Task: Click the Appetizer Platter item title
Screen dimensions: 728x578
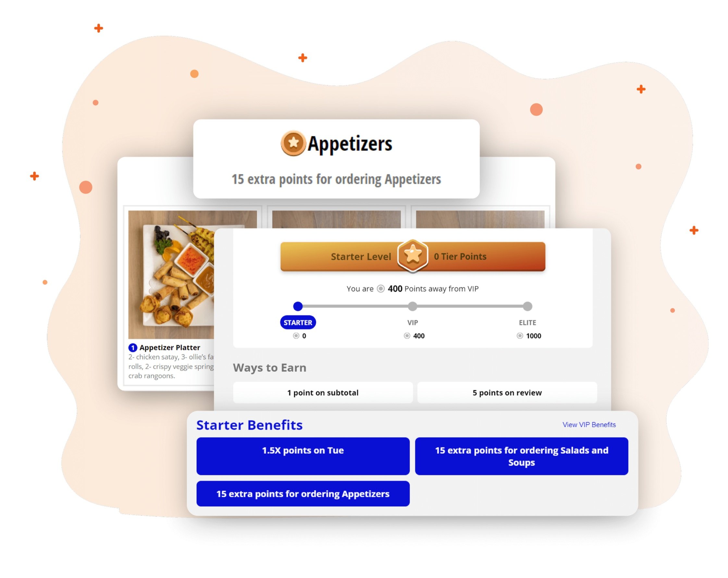Action: 169,347
